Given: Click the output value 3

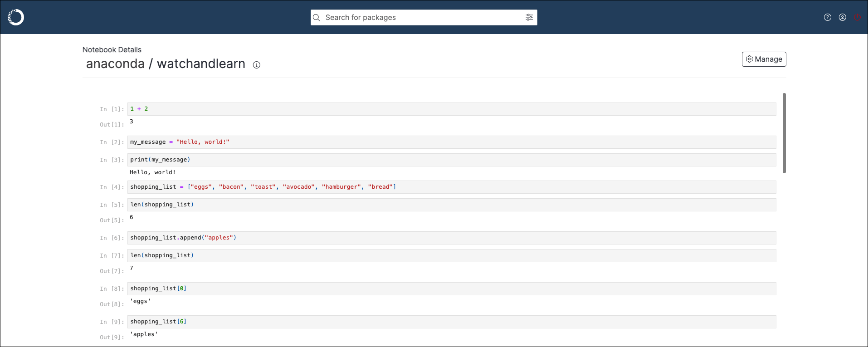Looking at the screenshot, I should pyautogui.click(x=132, y=122).
